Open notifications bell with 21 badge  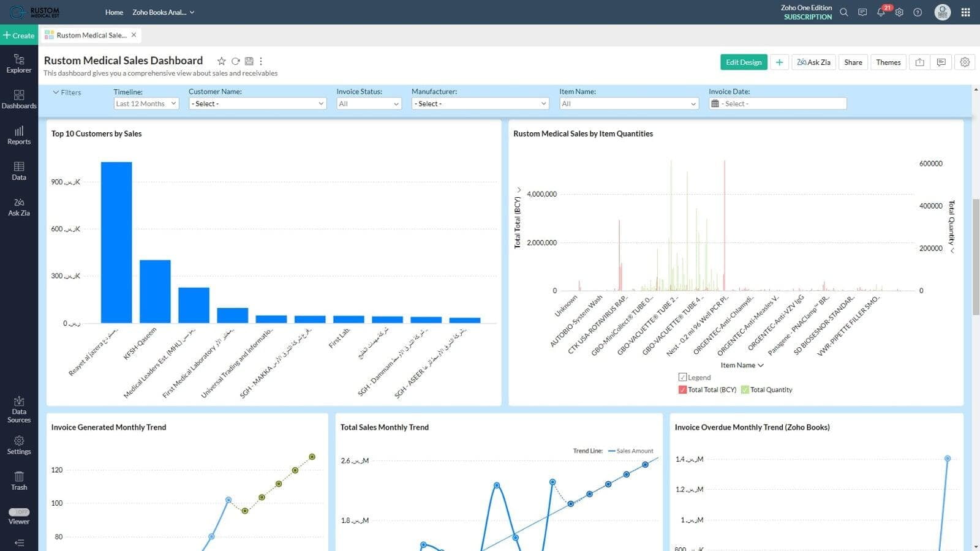[882, 12]
